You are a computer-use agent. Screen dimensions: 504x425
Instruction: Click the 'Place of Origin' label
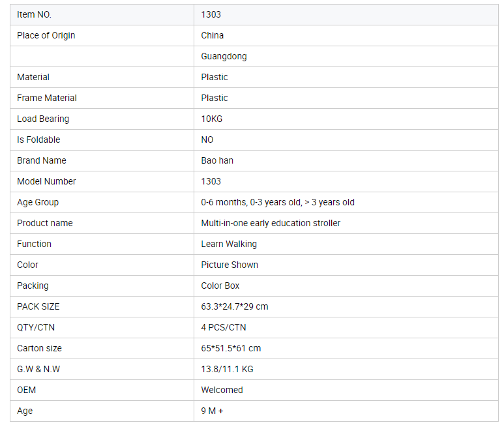point(46,35)
